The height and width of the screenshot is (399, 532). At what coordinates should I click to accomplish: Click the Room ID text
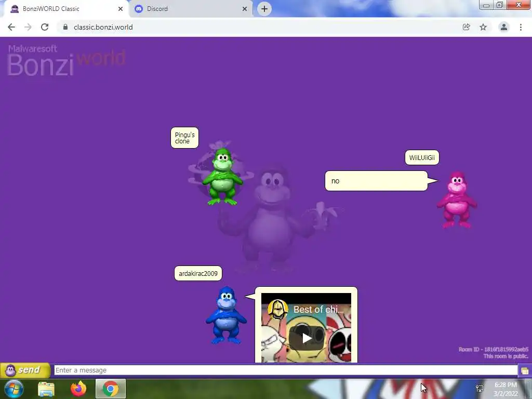pyautogui.click(x=494, y=349)
